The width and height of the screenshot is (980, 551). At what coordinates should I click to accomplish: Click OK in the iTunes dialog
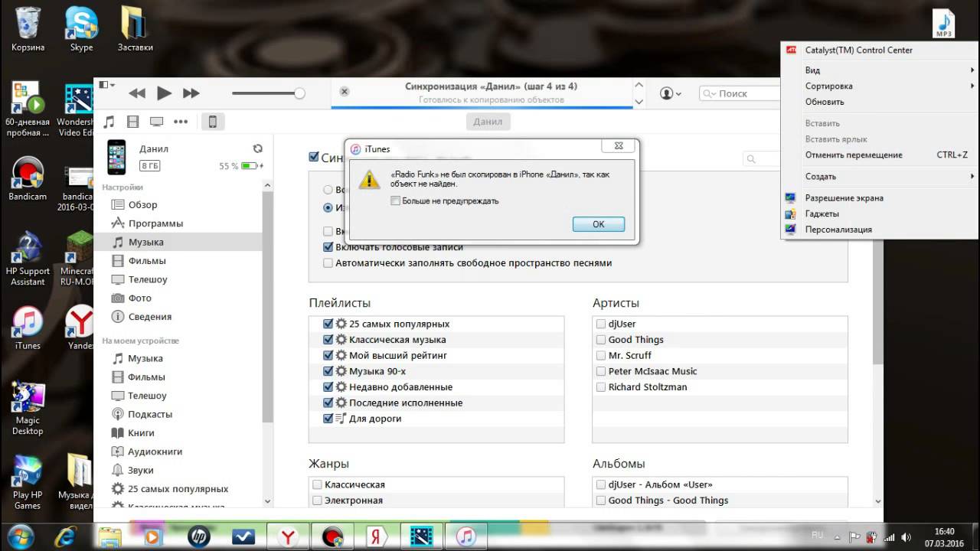coord(599,224)
